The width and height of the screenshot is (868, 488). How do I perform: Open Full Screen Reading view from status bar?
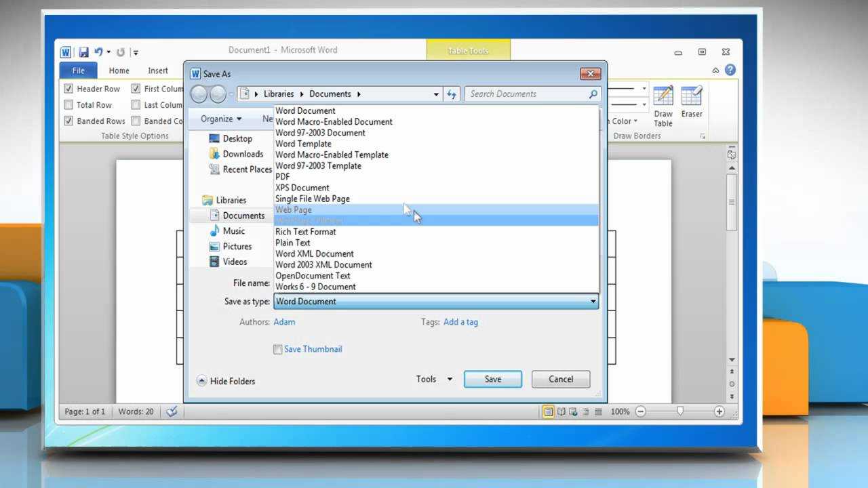[560, 411]
